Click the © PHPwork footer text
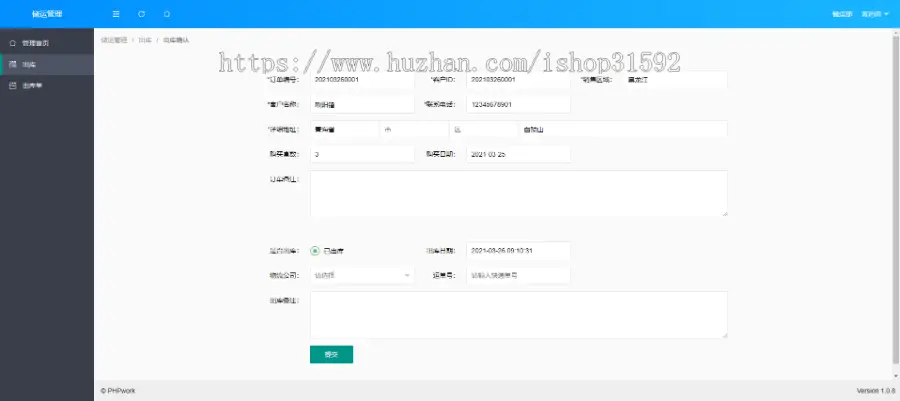 tap(118, 391)
